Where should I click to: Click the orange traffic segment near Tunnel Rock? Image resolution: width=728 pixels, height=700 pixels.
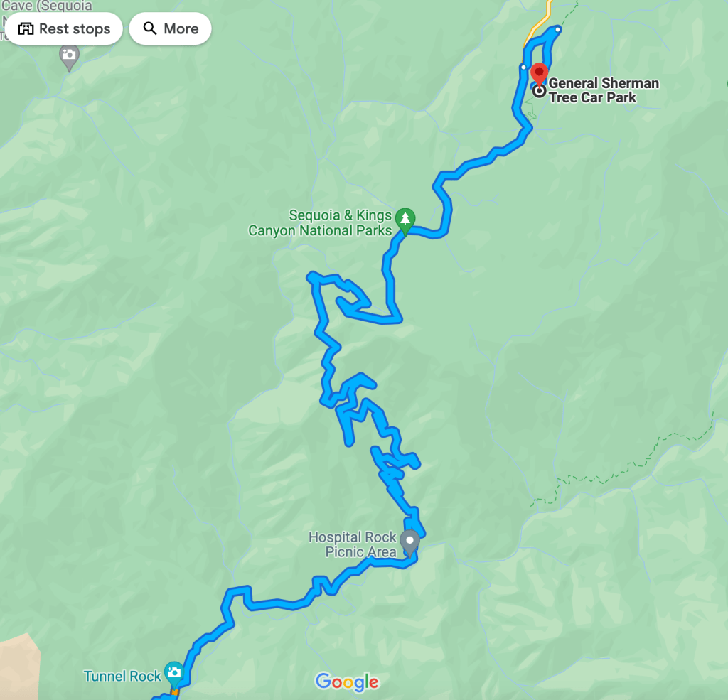(x=175, y=692)
